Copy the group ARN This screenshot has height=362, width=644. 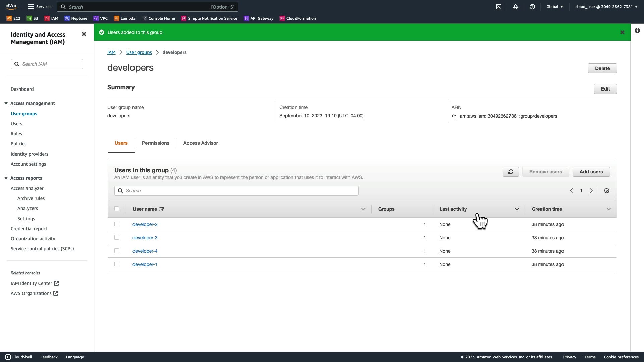455,116
